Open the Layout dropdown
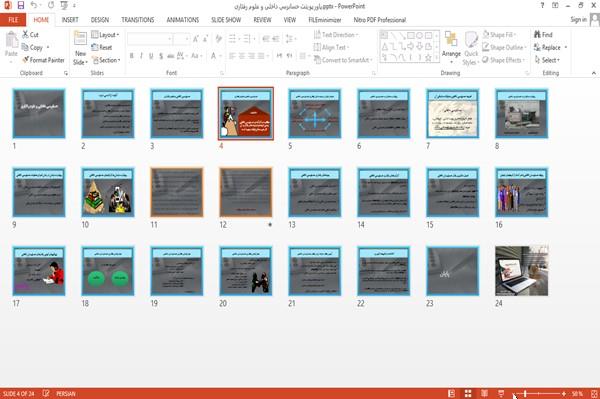The height and width of the screenshot is (399, 600). 105,35
